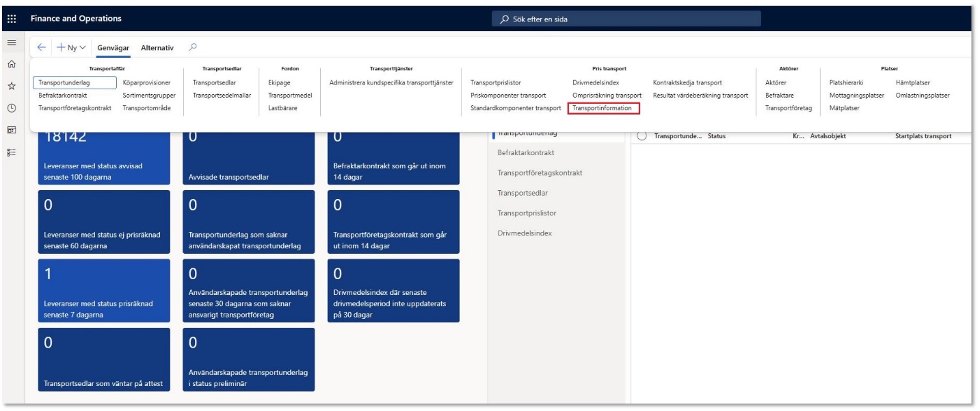980x411 pixels.
Task: Switch to the Alternativ tab
Action: coord(157,48)
